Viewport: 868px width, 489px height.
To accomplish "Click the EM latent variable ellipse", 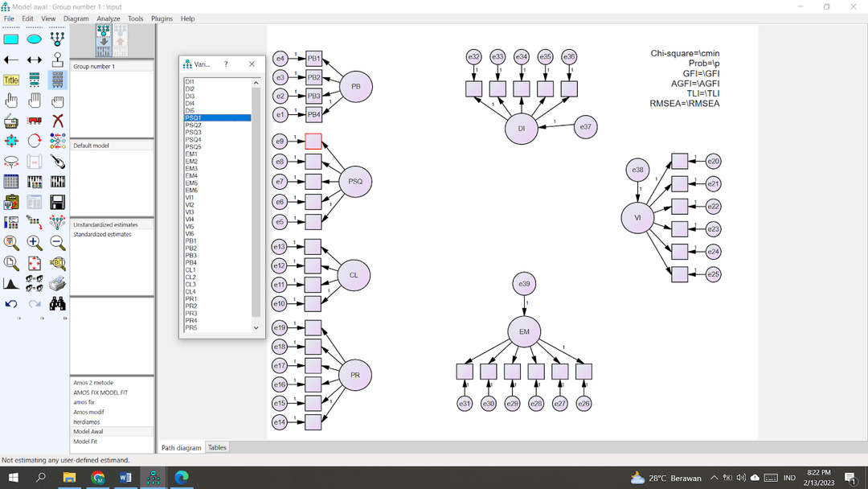I will (x=524, y=331).
